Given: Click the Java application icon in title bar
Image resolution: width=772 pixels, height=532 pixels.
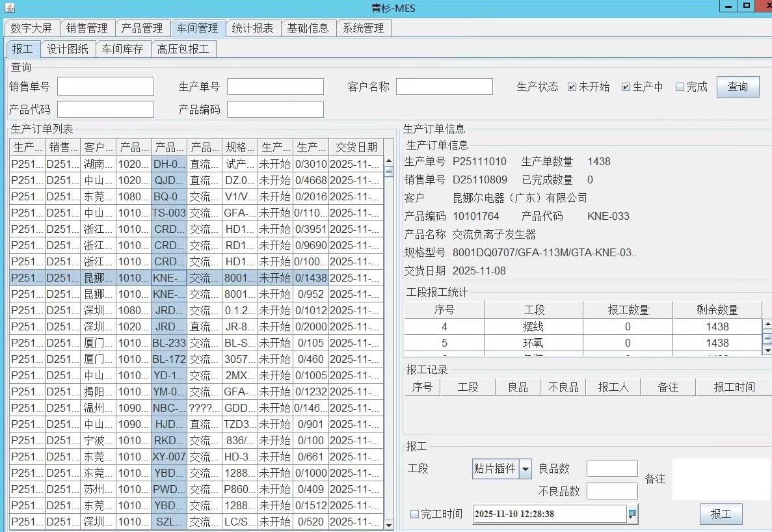Looking at the screenshot, I should pyautogui.click(x=8, y=8).
